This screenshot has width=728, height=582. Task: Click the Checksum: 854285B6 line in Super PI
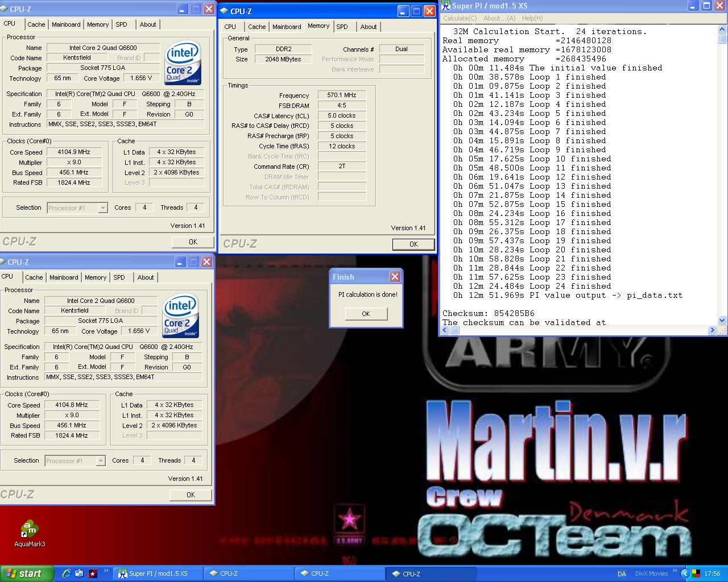489,313
